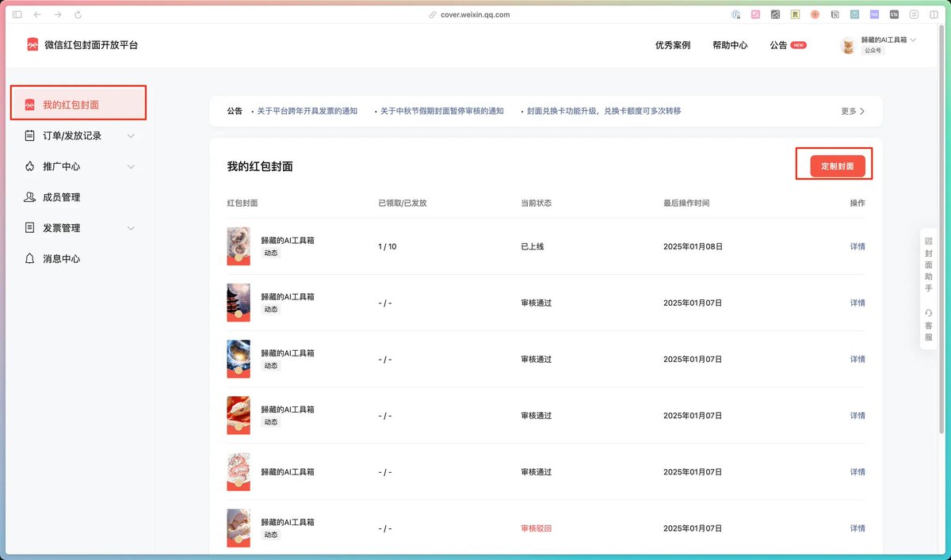
Task: Click the browser page reload icon
Action: 78,14
